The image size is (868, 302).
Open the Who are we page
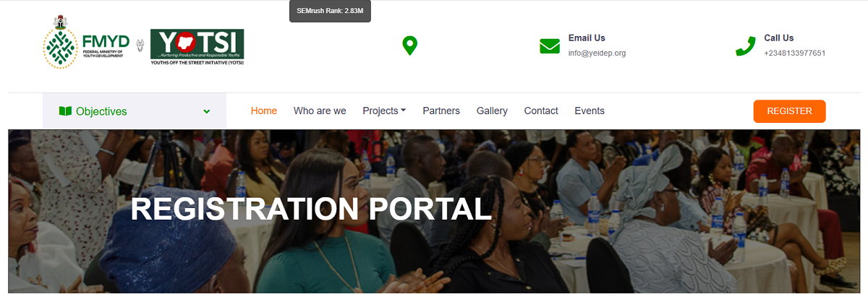[320, 111]
